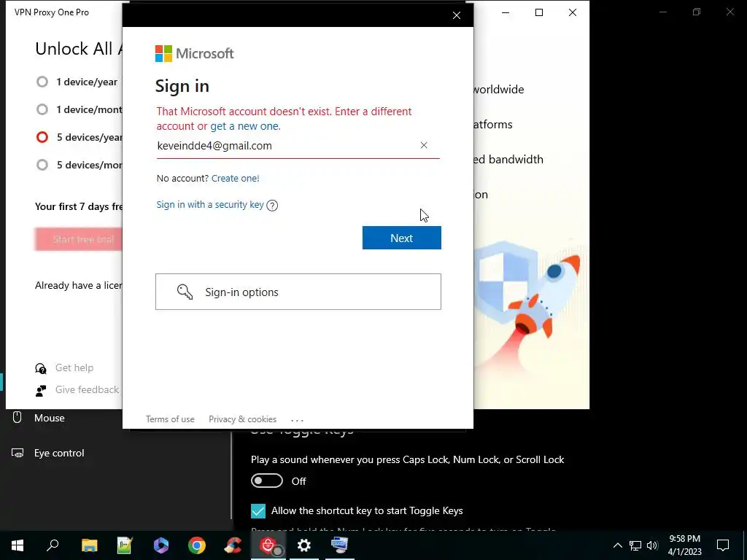Select the 5 devices/month plan
Image resolution: width=747 pixels, height=560 pixels.
point(42,165)
